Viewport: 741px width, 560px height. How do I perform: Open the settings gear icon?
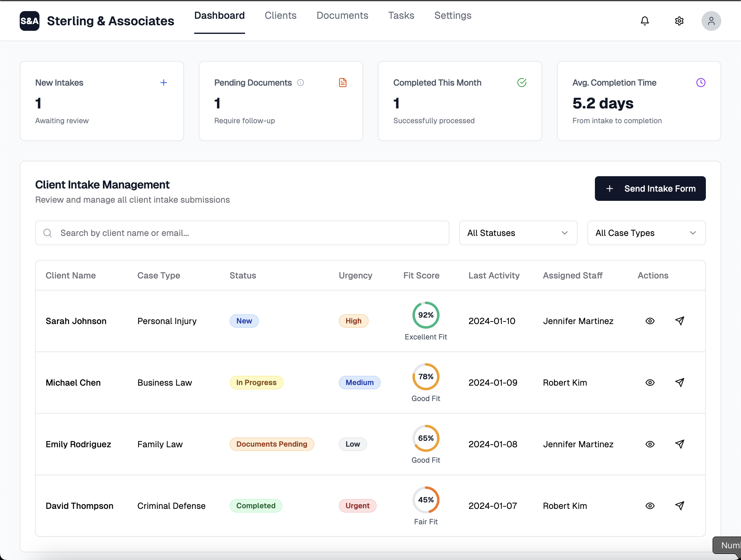pyautogui.click(x=679, y=21)
